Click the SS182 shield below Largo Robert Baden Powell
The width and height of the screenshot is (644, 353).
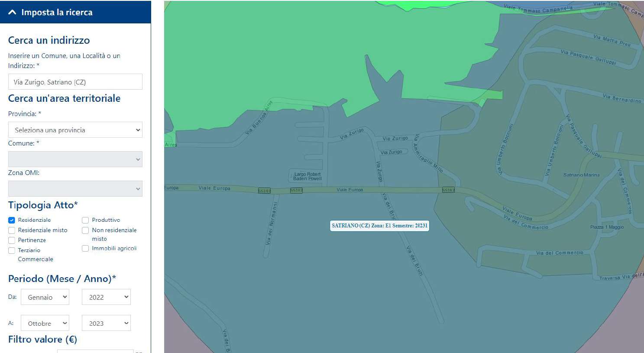(296, 190)
